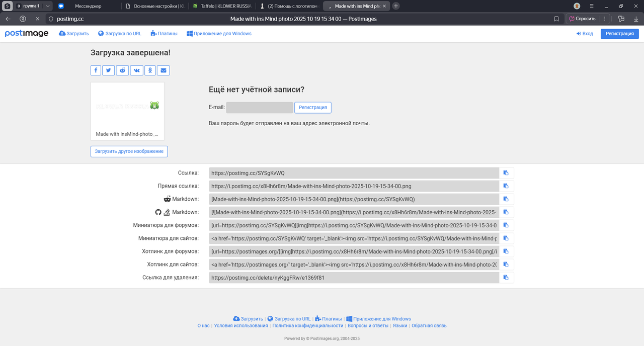Click the 'Загрузка завершена!' heading

tap(130, 52)
